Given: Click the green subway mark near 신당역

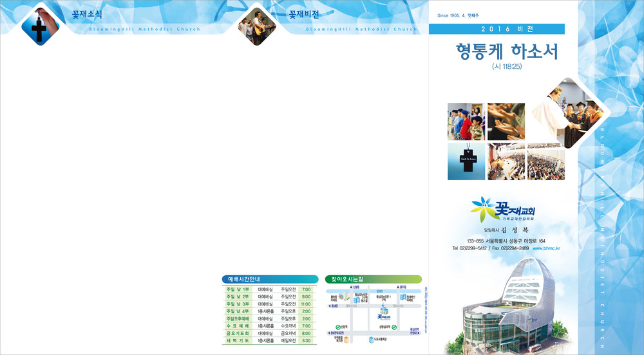Looking at the screenshot, I should (x=338, y=327).
